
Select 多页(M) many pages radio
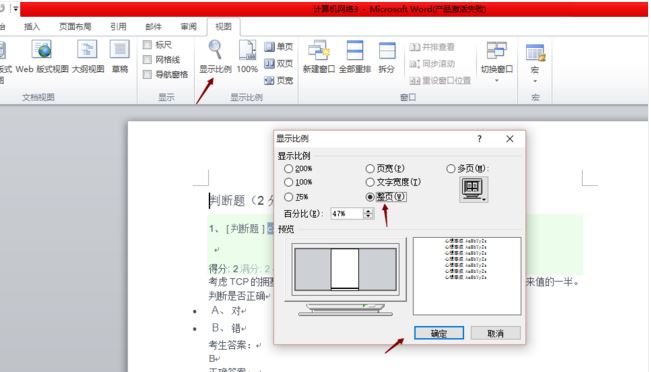tap(450, 169)
